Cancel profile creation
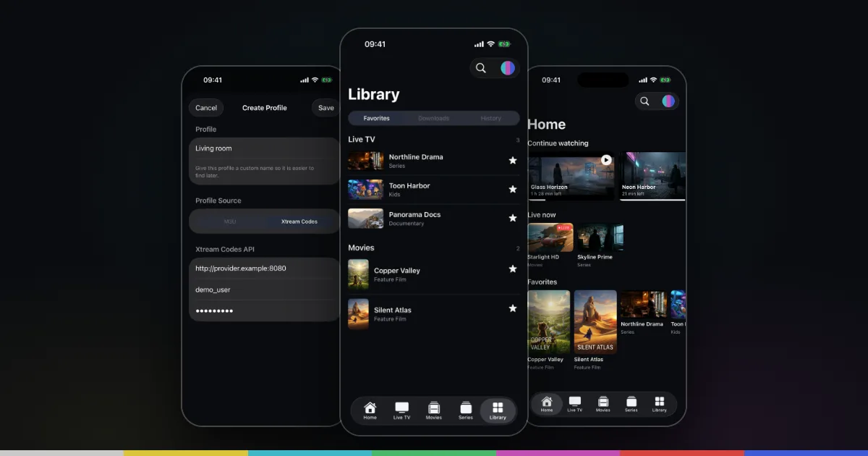Screen dimensions: 868x456 (206, 108)
